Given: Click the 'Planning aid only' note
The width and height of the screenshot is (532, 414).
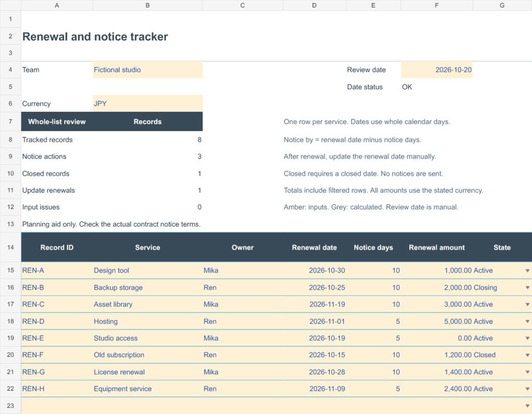Looking at the screenshot, I should click(x=111, y=224).
